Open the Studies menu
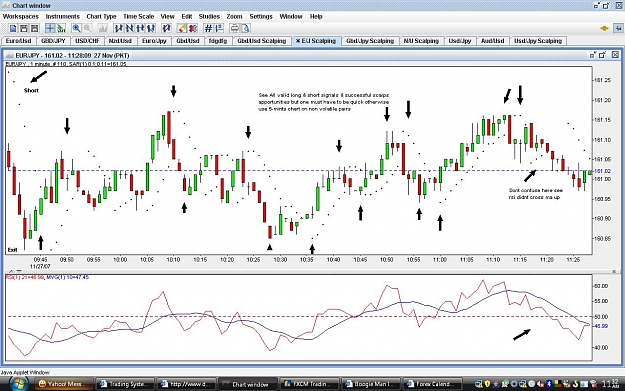Image resolution: width=625 pixels, height=391 pixels. [x=209, y=16]
